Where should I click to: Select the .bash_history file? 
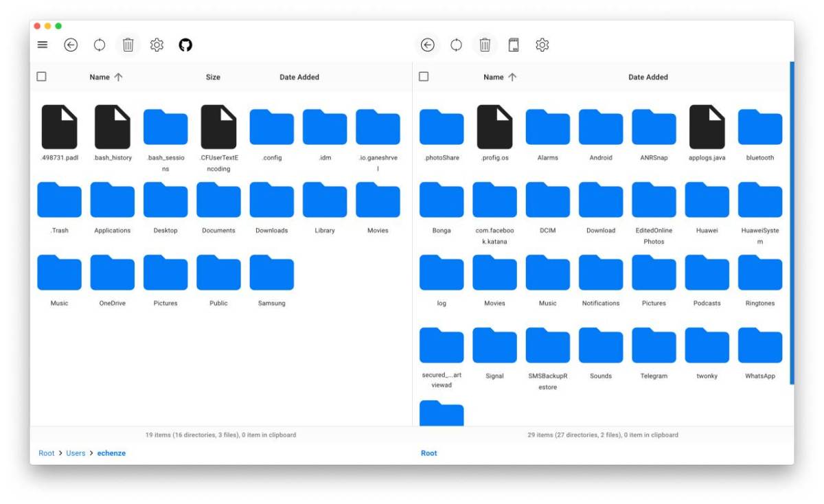(x=113, y=134)
